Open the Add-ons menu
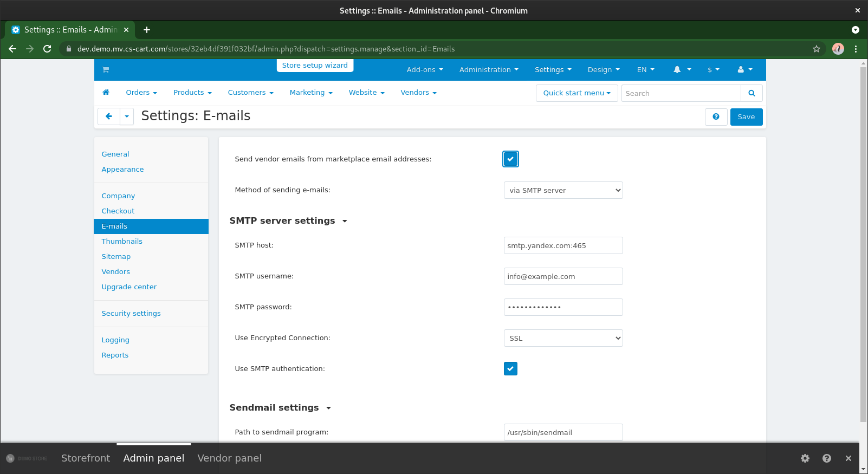 (x=425, y=69)
